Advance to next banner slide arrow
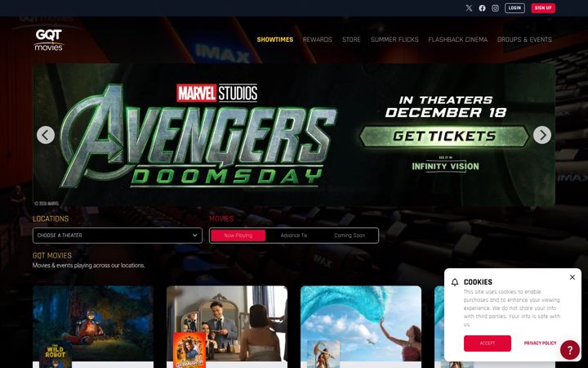 click(542, 135)
